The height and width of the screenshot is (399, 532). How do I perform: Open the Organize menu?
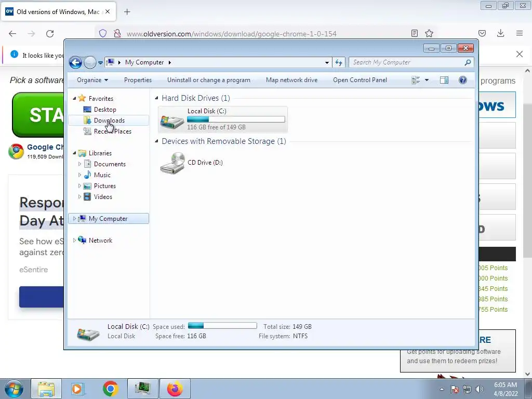click(x=92, y=80)
